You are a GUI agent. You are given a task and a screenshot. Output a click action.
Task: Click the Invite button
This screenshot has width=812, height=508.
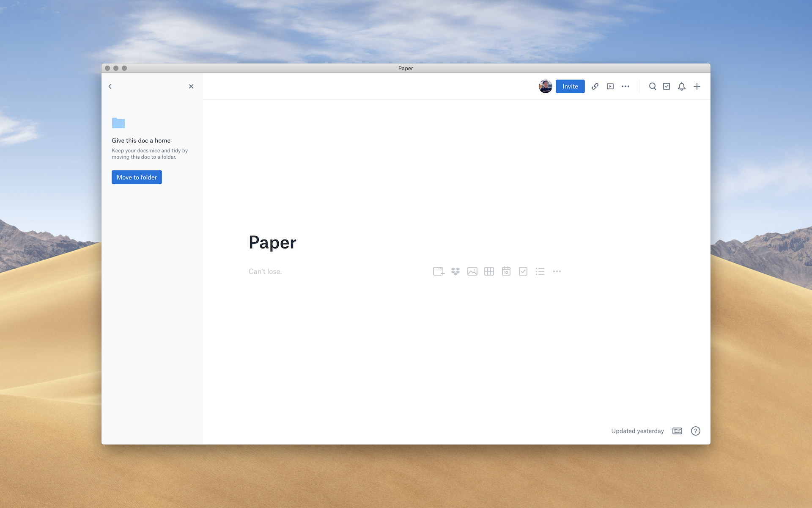[570, 86]
